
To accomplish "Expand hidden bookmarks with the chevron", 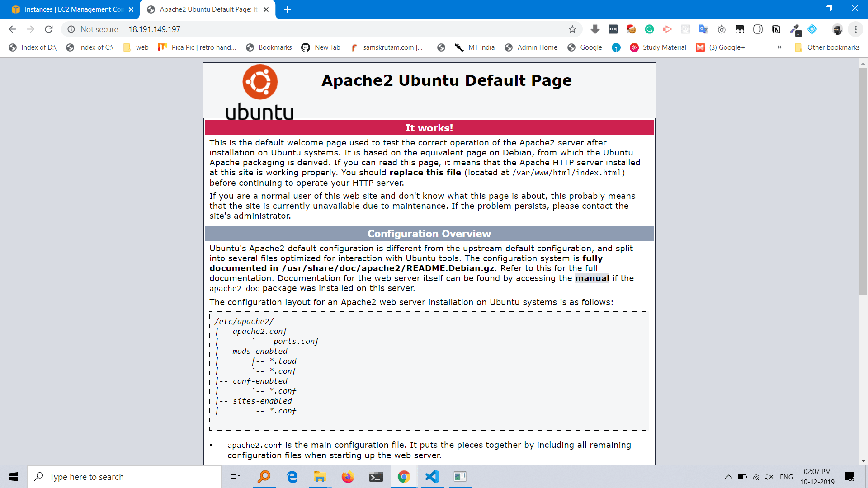I will 779,47.
